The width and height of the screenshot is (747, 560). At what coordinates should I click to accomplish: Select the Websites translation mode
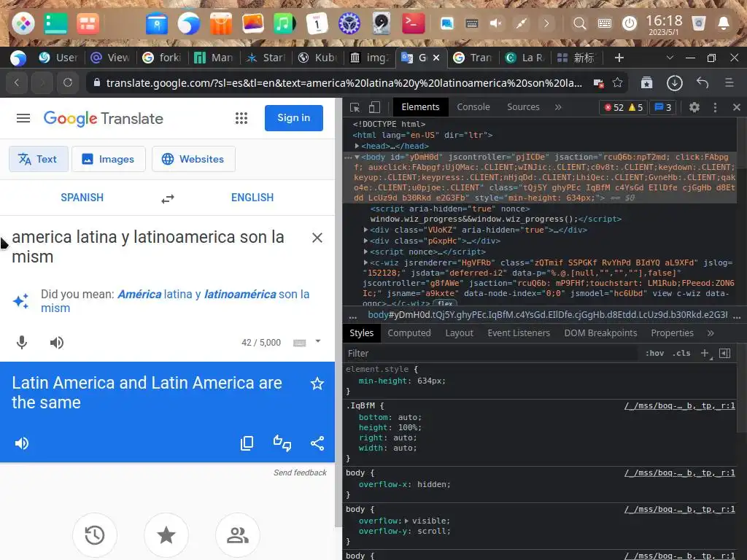tap(193, 159)
